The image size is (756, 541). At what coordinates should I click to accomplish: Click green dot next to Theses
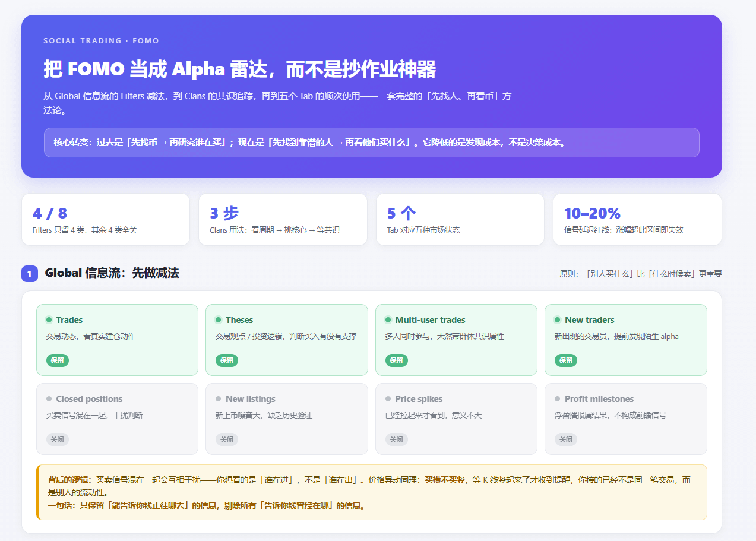point(219,320)
